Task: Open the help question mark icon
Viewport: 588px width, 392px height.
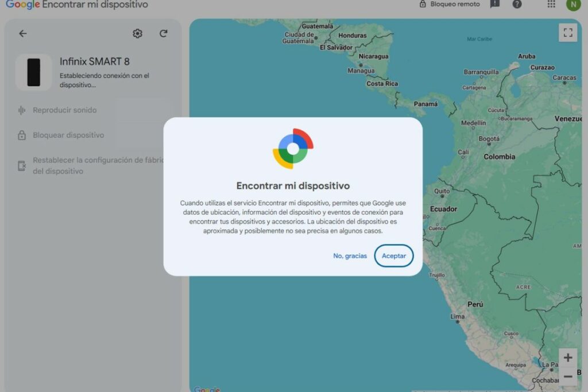Action: 517,4
